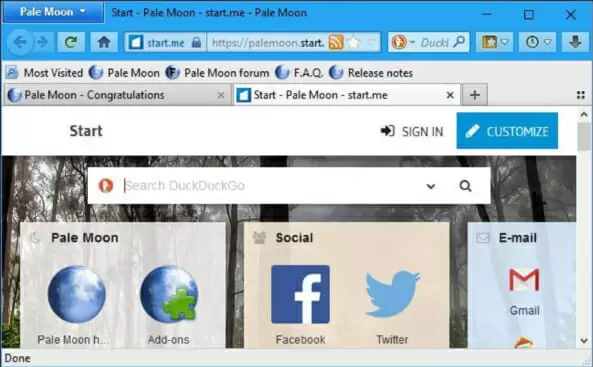Reload the page with the green refresh icon
593x367 pixels.
pos(71,42)
